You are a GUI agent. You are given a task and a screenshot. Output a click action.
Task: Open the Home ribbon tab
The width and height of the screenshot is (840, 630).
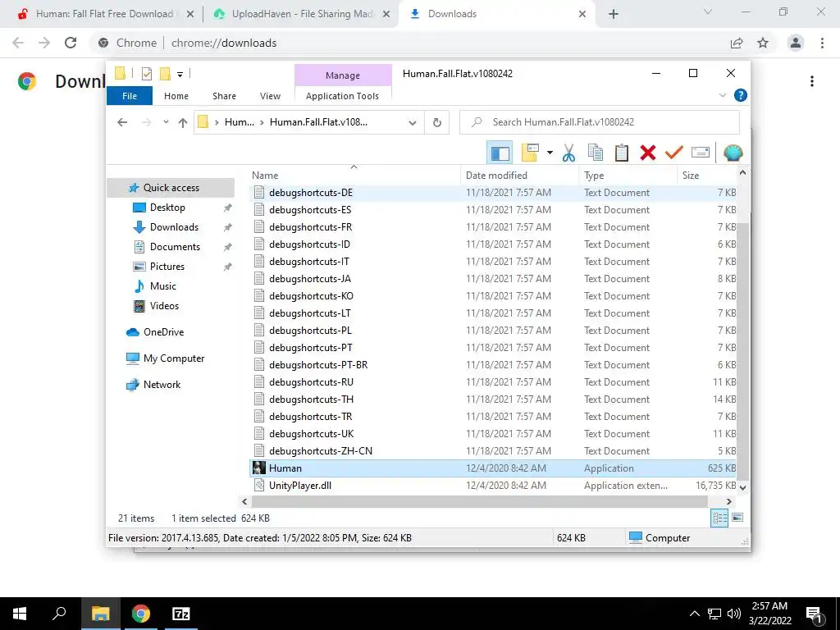click(176, 96)
